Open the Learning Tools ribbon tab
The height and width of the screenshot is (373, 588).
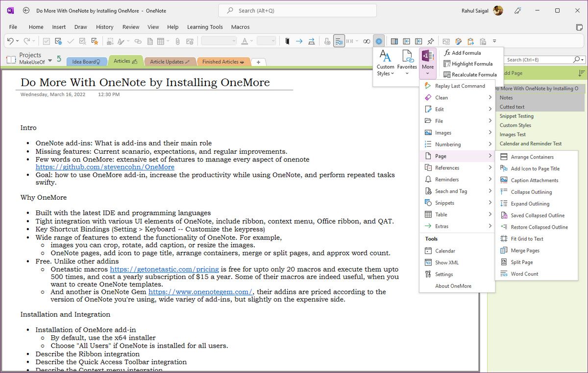(205, 27)
